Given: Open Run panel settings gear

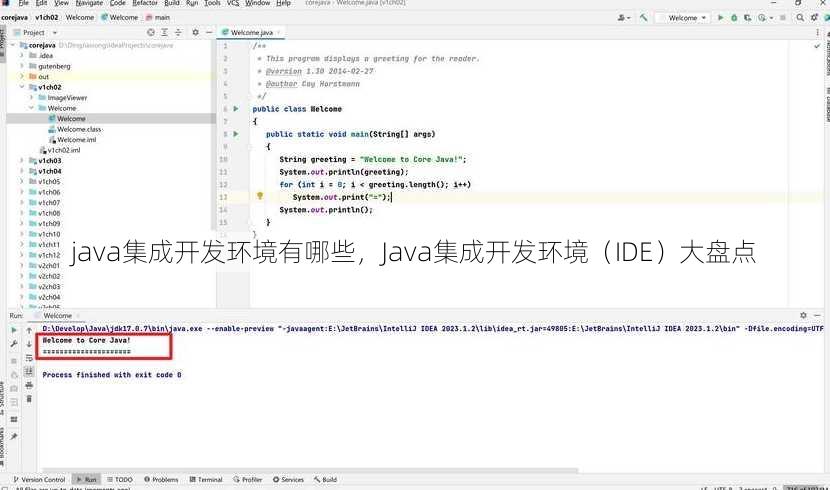Looking at the screenshot, I should (803, 315).
